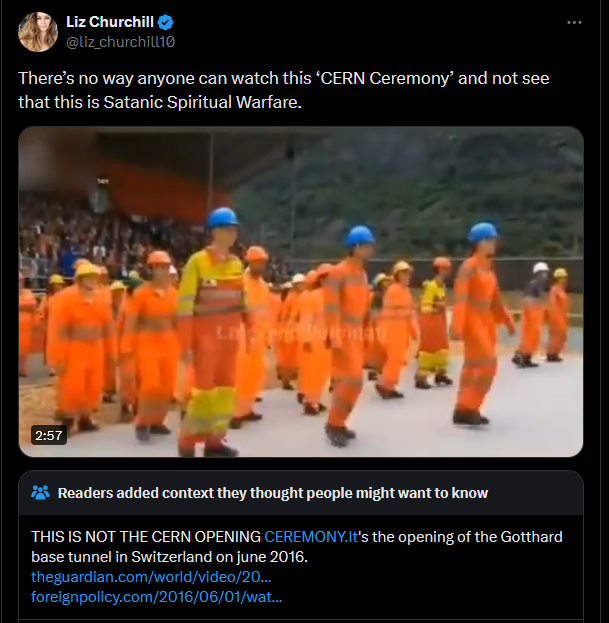Click the faint watermark text on the video
Image resolution: width=609 pixels, height=623 pixels.
tap(302, 333)
